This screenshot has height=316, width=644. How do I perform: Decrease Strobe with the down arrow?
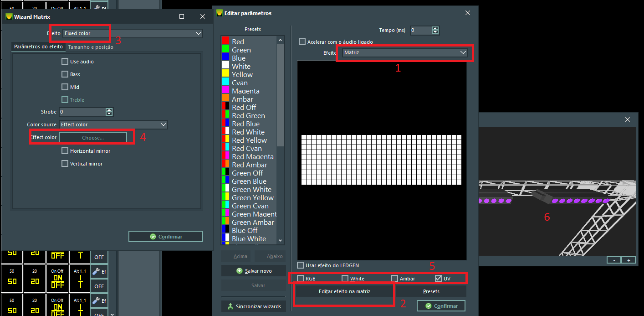point(109,114)
